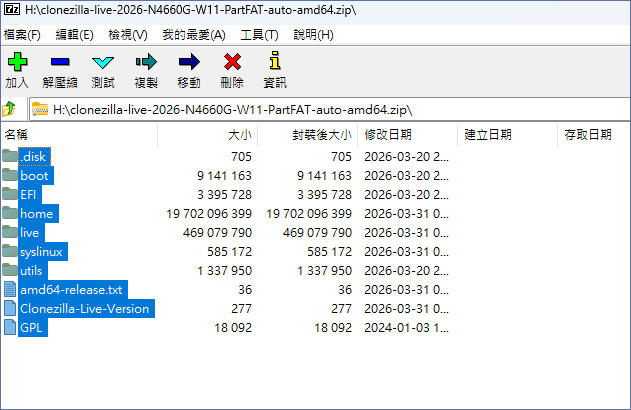Click the yellow Info (資訊) icon
The width and height of the screenshot is (631, 410).
coord(274,63)
